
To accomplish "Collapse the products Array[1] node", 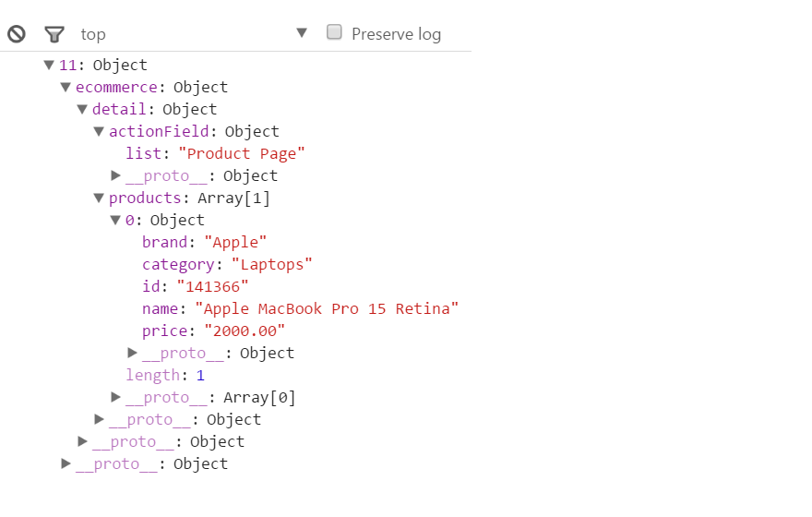I will pos(99,198).
